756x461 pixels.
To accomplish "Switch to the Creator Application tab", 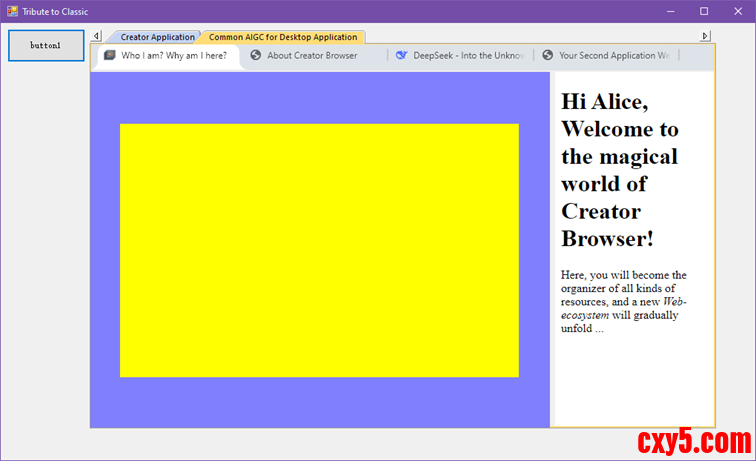I will point(157,37).
